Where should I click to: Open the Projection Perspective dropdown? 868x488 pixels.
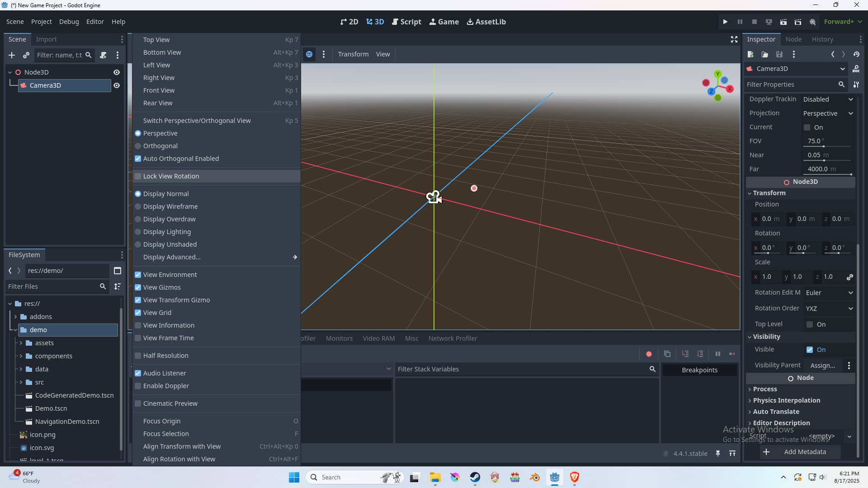point(828,113)
